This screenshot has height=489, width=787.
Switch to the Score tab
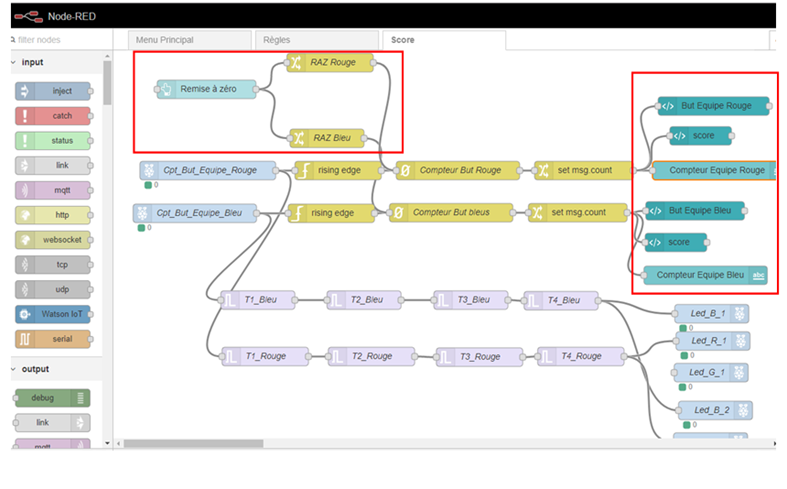[444, 40]
